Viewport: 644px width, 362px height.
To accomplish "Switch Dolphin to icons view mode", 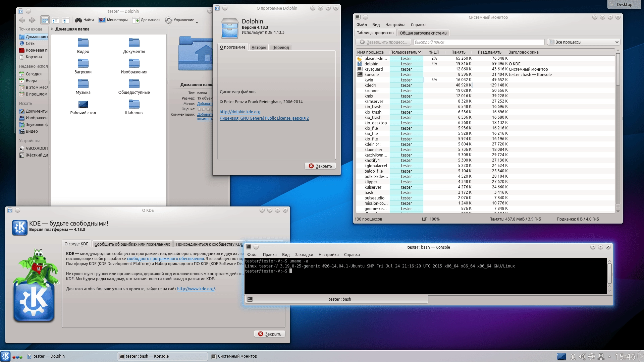I will tap(45, 20).
